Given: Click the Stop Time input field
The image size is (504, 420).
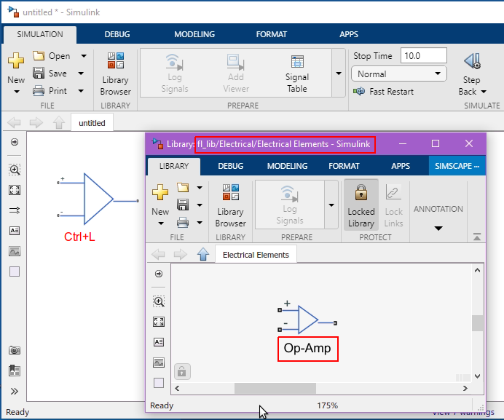Looking at the screenshot, I should 423,56.
